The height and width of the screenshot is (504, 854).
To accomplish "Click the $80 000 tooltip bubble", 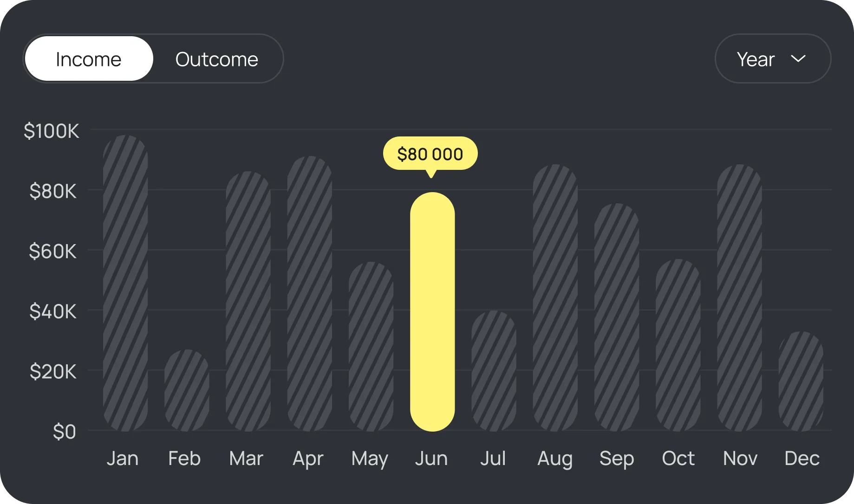I will pos(430,153).
